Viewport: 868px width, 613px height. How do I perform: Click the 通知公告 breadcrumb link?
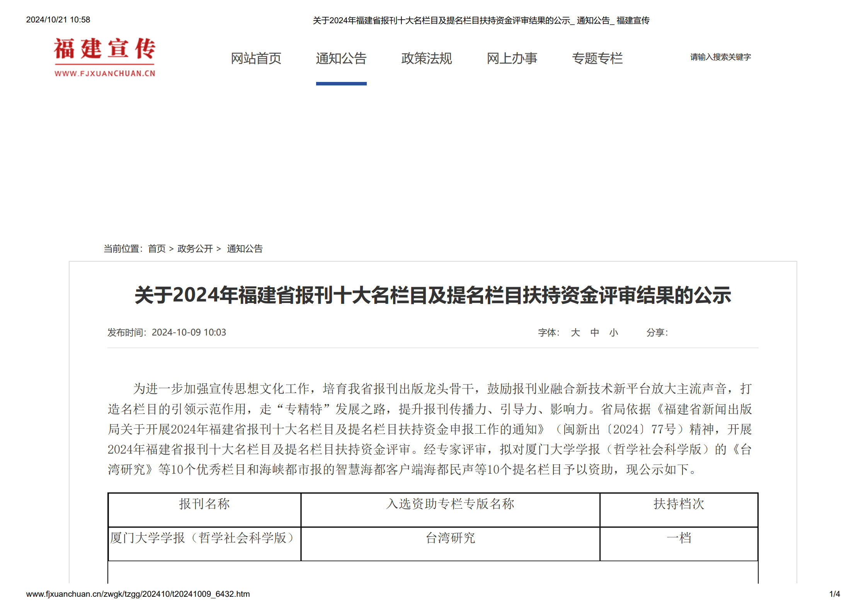(244, 249)
